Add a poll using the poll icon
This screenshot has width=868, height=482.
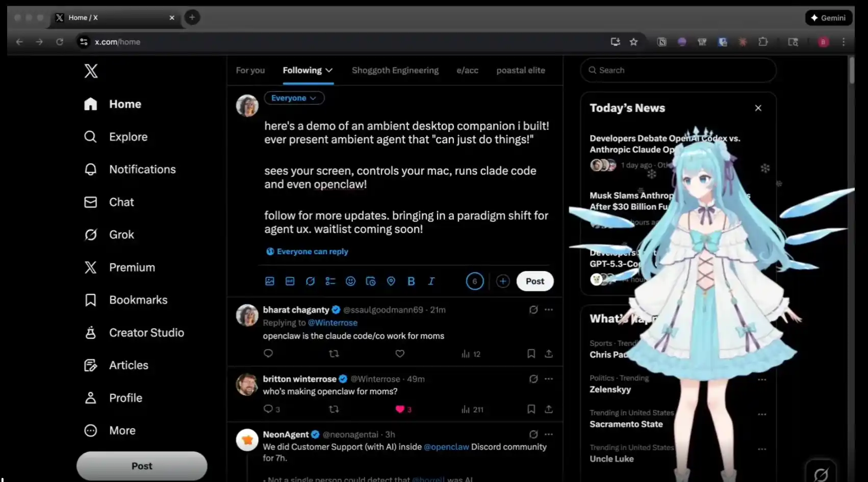(330, 281)
